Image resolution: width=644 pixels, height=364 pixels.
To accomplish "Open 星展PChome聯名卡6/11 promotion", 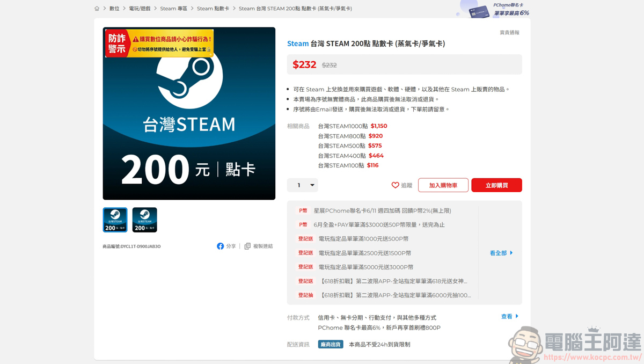I will click(382, 211).
